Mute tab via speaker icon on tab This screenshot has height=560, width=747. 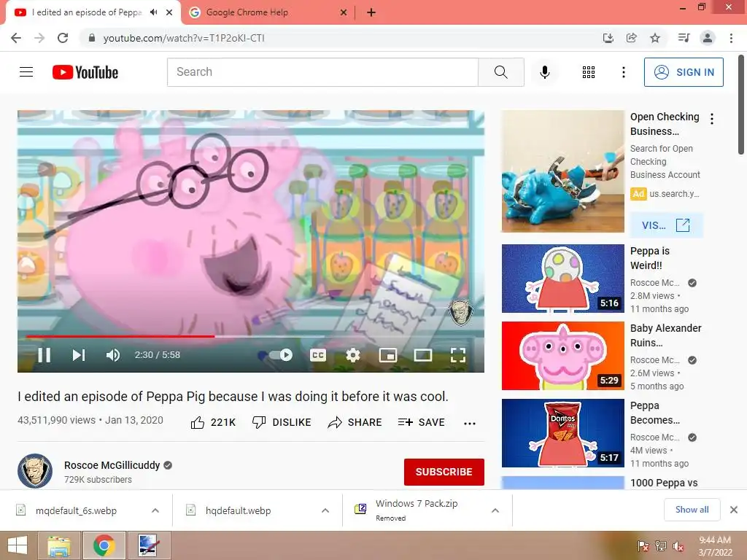tap(153, 12)
